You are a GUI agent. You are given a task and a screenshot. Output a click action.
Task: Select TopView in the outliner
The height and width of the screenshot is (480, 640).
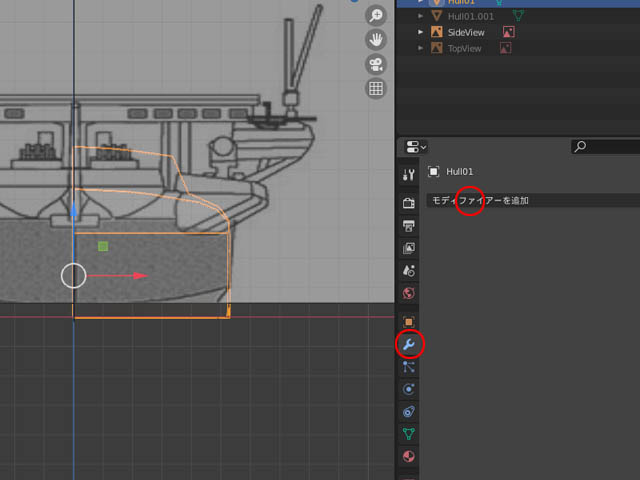464,49
